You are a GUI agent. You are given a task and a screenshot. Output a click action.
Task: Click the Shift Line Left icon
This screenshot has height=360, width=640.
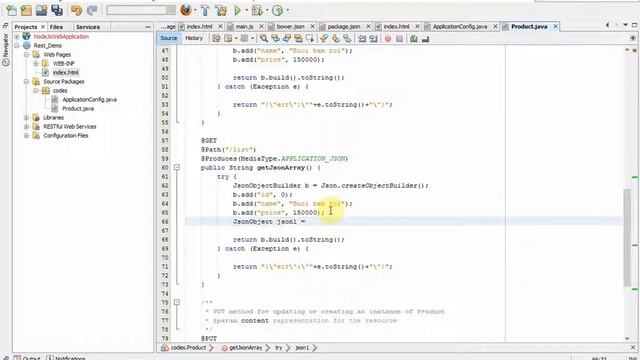point(362,38)
